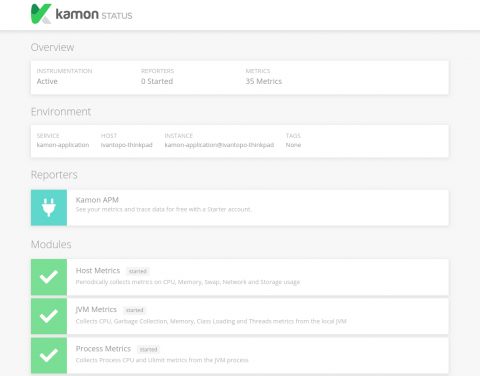Click the INSTANCE label in Environment
The image size is (480, 376).
tap(179, 136)
